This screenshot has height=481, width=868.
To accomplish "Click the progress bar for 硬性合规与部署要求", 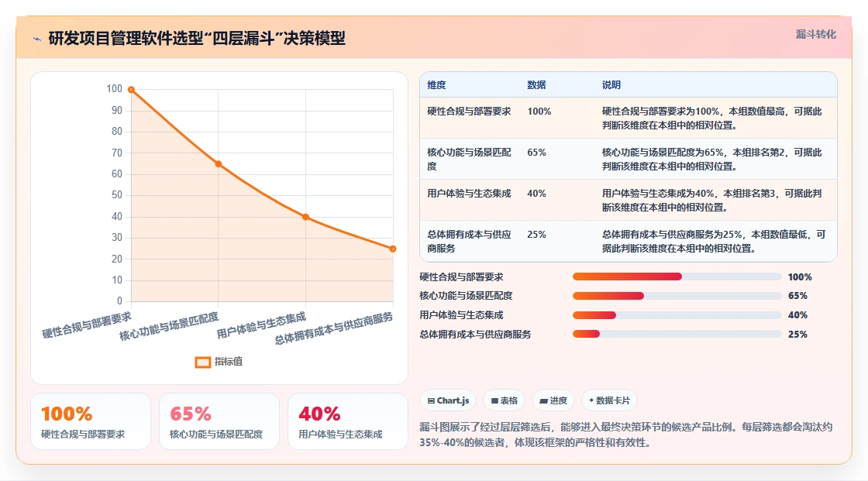I will (x=677, y=277).
